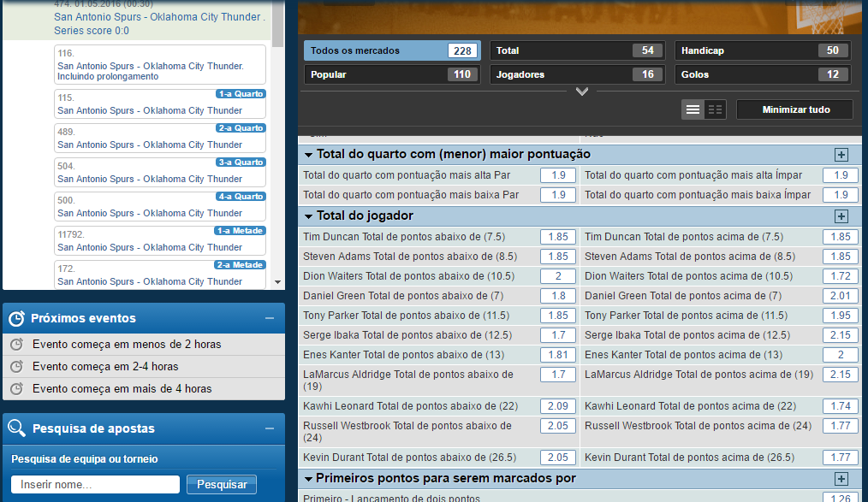
Task: Select the Todos os mercados tab
Action: (x=392, y=50)
